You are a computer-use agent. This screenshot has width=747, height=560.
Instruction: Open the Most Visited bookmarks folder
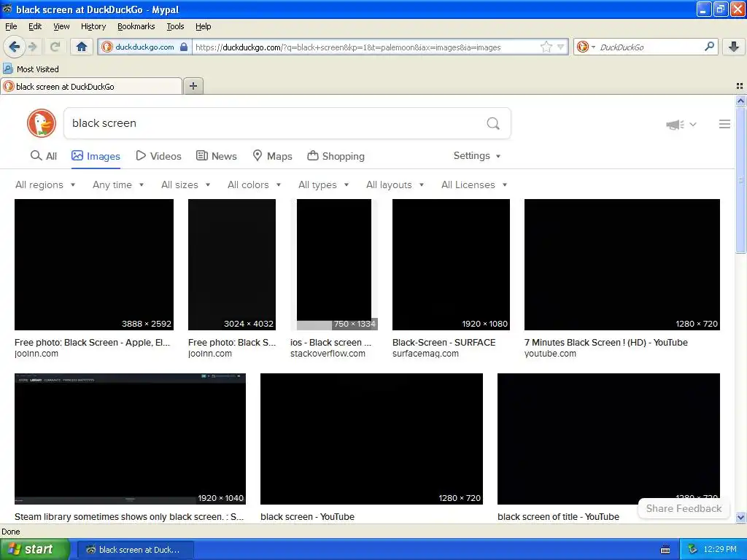[x=31, y=69]
